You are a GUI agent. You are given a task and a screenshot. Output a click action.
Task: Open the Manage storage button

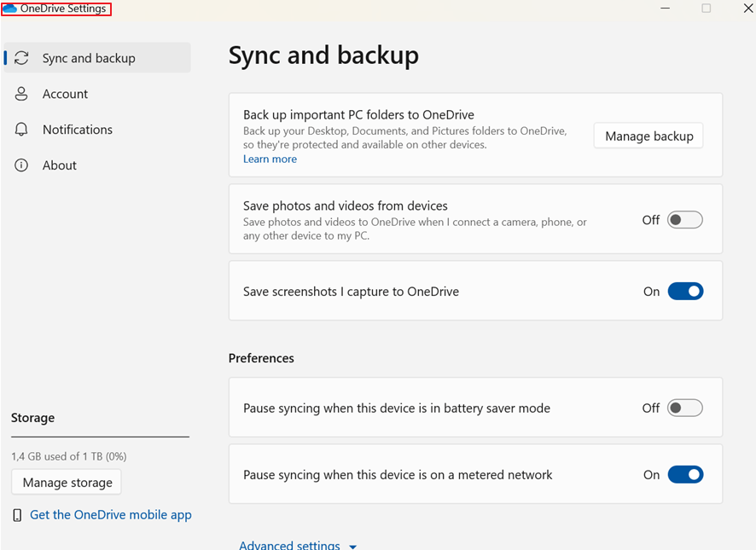[67, 483]
